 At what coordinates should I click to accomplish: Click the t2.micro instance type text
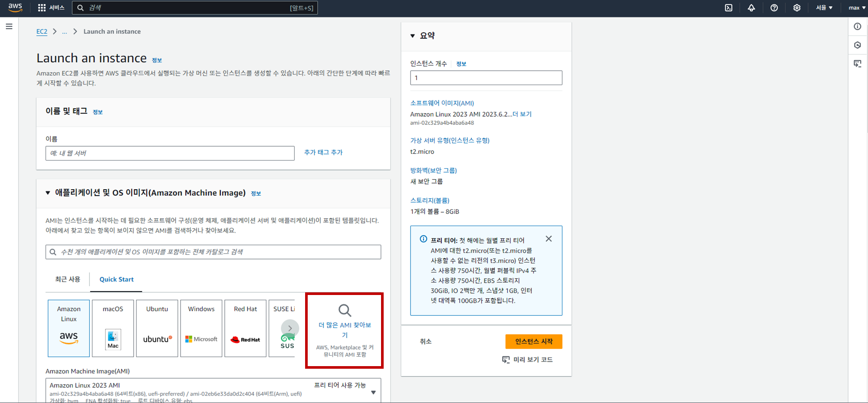point(422,152)
